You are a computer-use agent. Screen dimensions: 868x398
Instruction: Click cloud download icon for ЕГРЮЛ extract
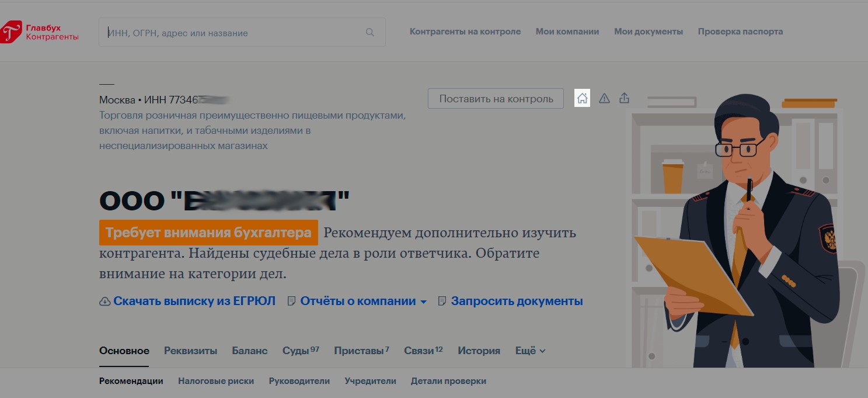point(105,302)
